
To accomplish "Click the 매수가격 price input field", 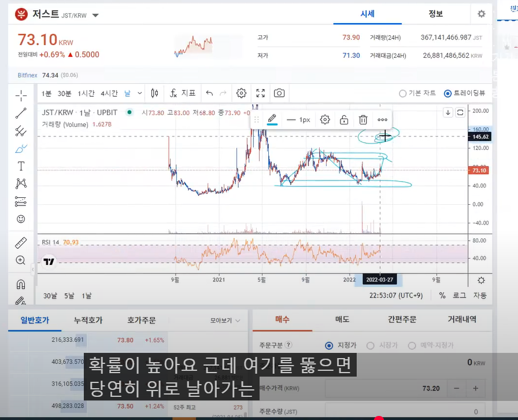I will coord(386,388).
